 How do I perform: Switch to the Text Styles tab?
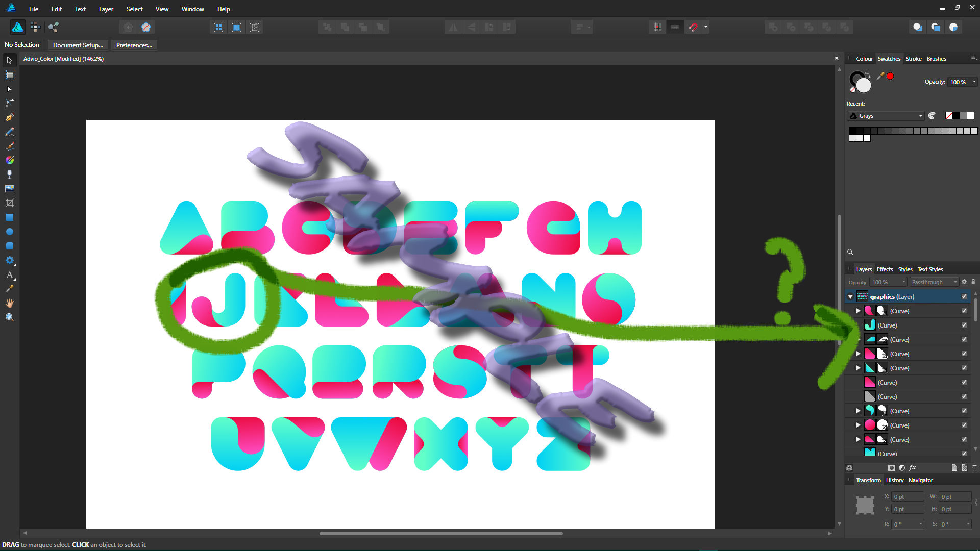[930, 269]
